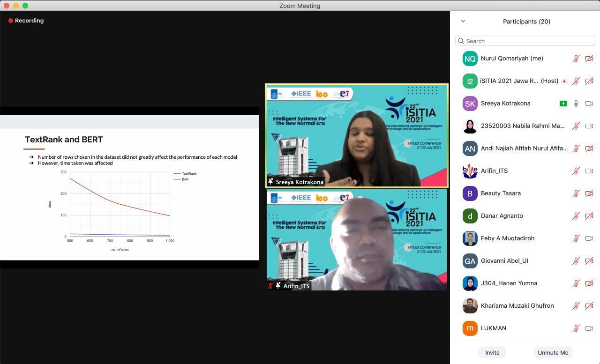Select Giovanni Abel_UI in participants list
The width and height of the screenshot is (600, 364).
click(504, 261)
